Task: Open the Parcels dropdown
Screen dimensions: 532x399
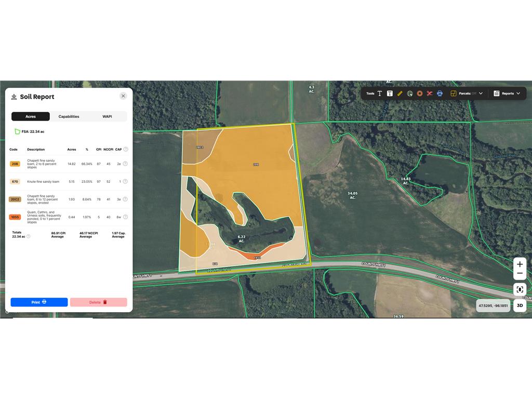Action: 470,94
